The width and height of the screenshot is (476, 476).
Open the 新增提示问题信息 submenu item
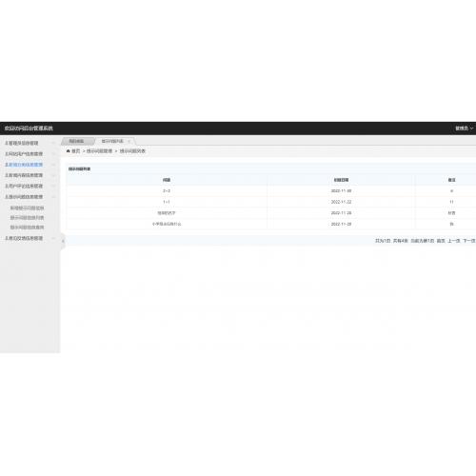click(x=27, y=208)
